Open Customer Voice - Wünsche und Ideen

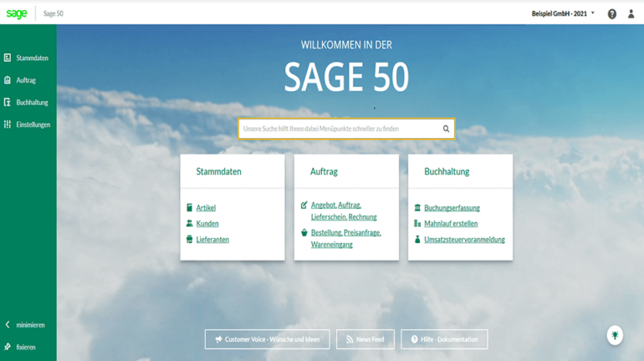268,339
